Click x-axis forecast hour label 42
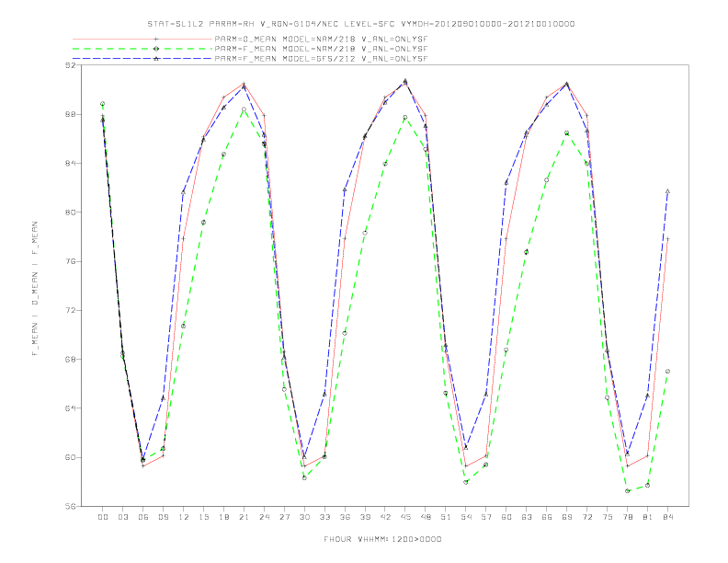This screenshot has width=728, height=563. coord(385,517)
